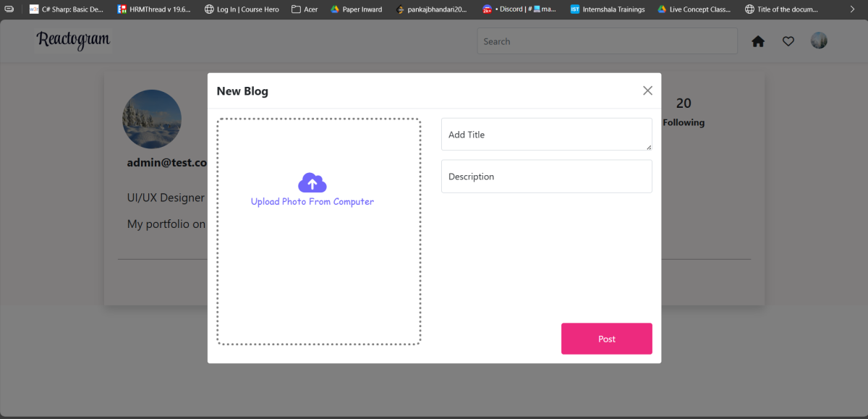Open the navbar profile avatar
Viewport: 868px width, 419px height.
click(x=819, y=41)
